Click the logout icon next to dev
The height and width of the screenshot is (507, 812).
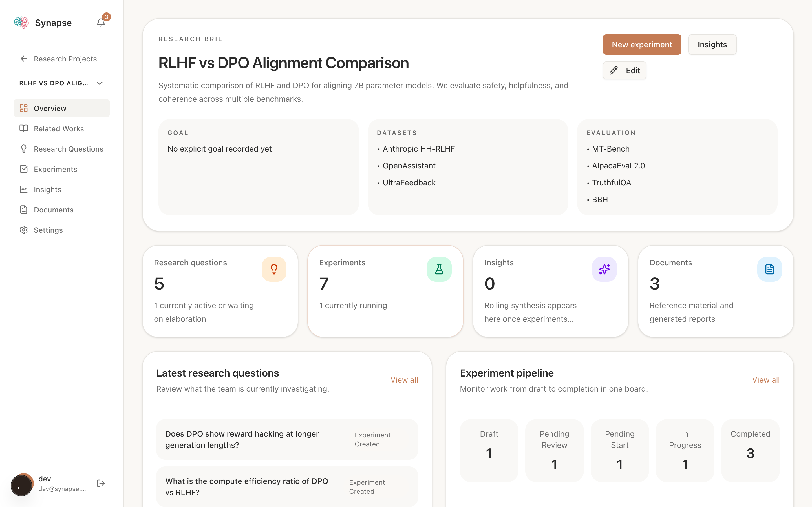click(x=100, y=483)
